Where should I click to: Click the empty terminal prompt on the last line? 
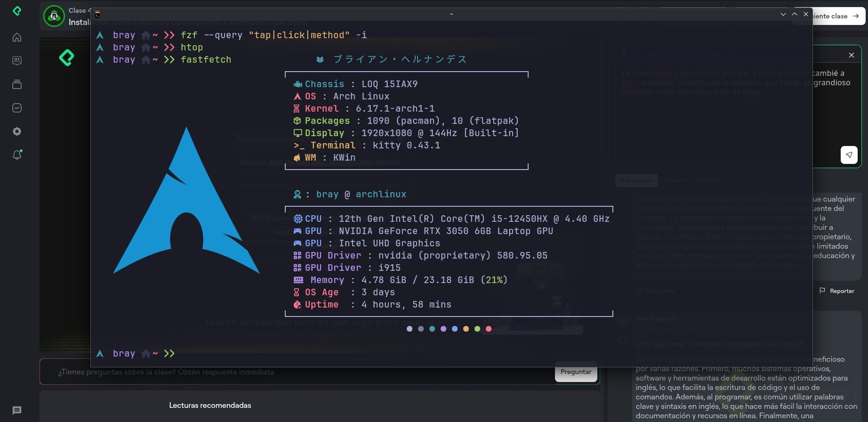[x=136, y=354]
